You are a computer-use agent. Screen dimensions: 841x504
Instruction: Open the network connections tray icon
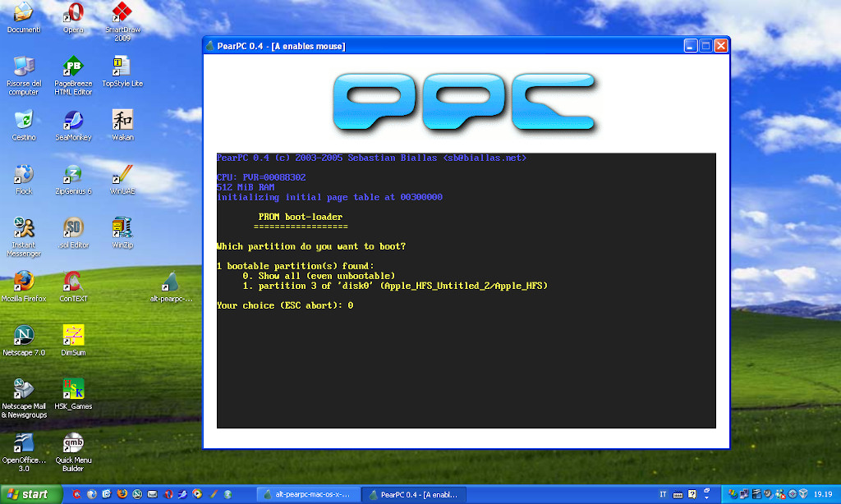(x=744, y=494)
